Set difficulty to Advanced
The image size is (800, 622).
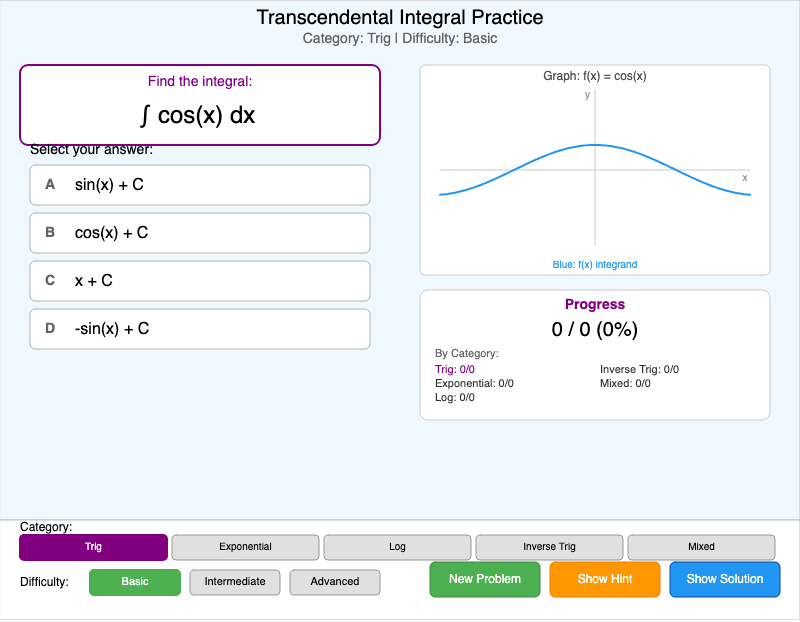(334, 582)
